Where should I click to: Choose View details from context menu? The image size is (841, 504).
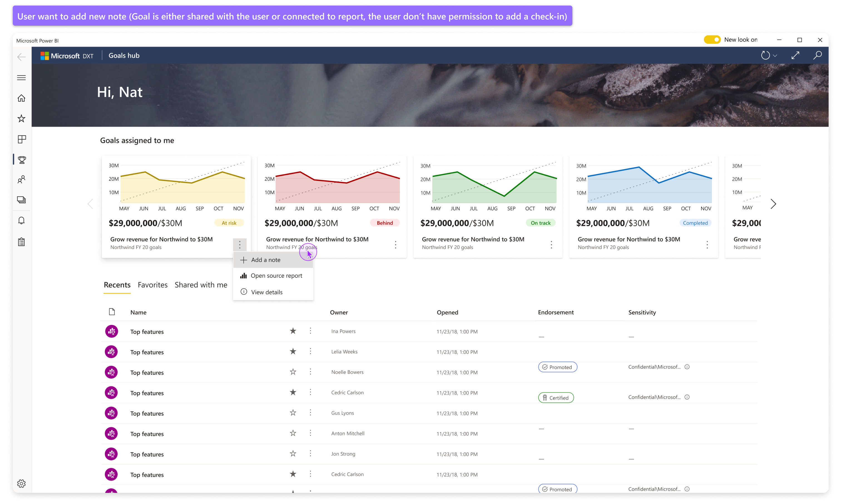(x=273, y=292)
